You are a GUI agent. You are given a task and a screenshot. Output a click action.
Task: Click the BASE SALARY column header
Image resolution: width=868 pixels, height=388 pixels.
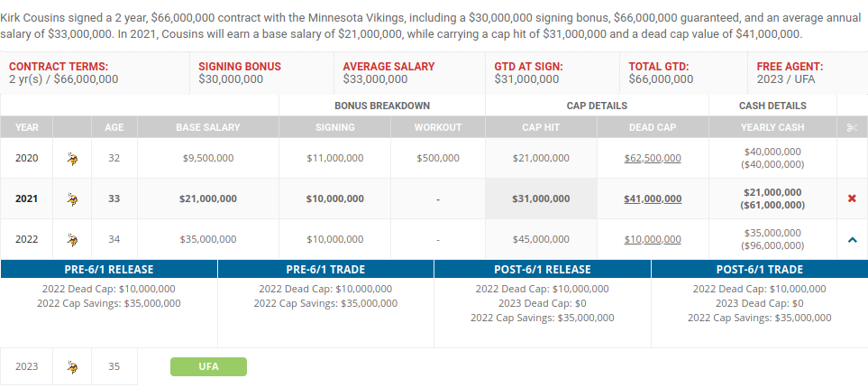[x=208, y=127]
